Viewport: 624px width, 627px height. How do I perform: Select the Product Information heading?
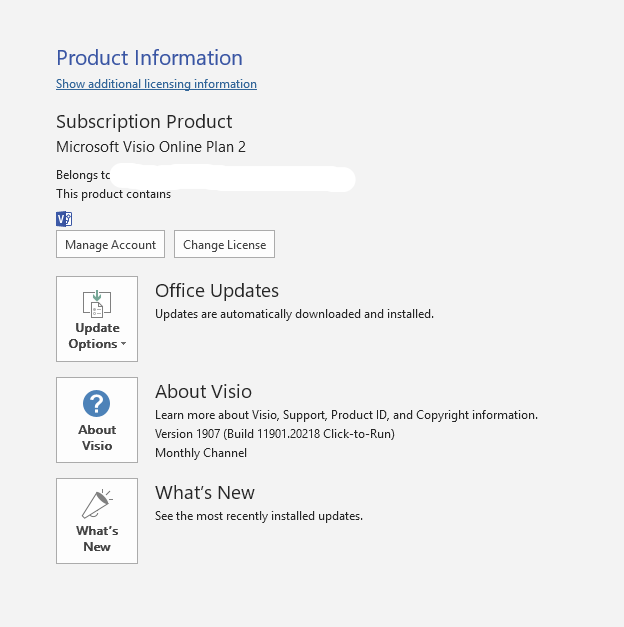tap(149, 58)
